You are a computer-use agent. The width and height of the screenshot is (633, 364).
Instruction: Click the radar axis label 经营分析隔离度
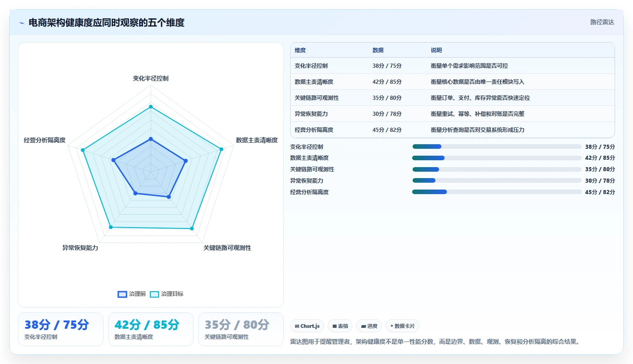pos(45,140)
